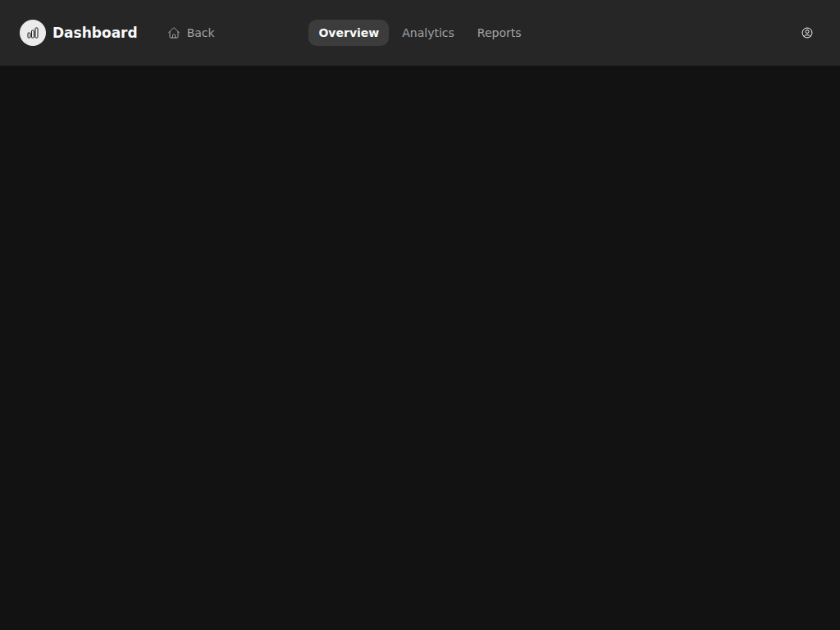The width and height of the screenshot is (840, 630).
Task: Click the Dashboard title text
Action: (x=95, y=33)
